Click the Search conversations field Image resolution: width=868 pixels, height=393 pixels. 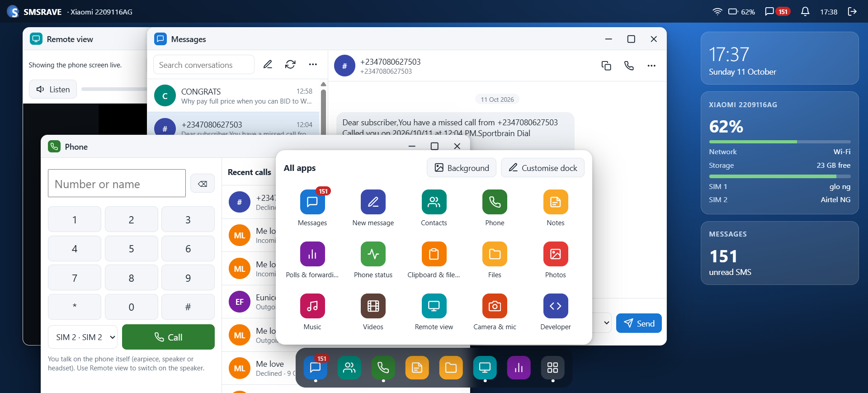[204, 65]
